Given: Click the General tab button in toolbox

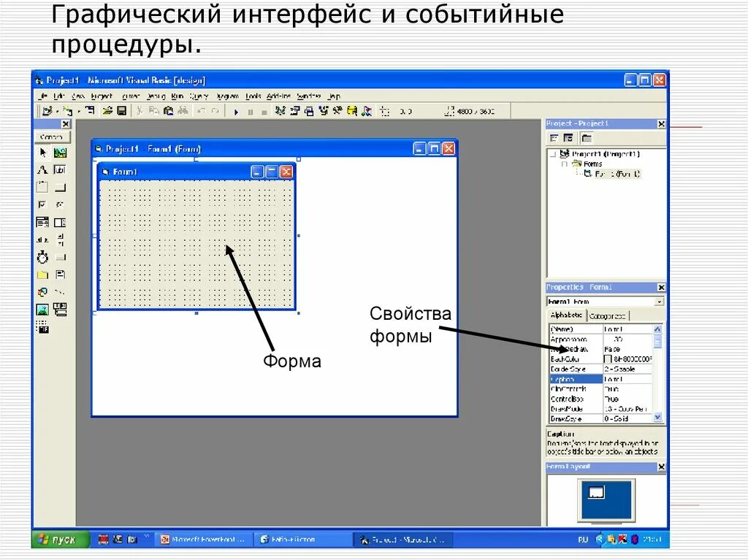Looking at the screenshot, I should click(52, 137).
